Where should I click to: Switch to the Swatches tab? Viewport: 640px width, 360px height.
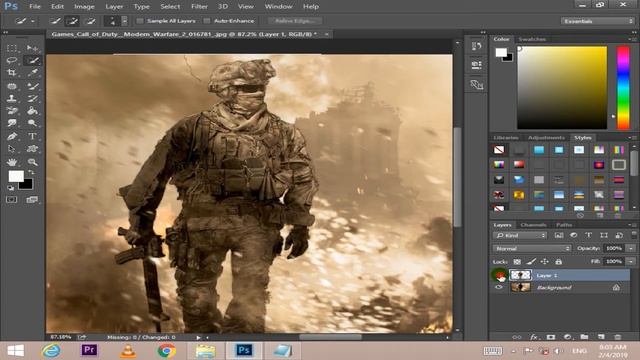pyautogui.click(x=532, y=39)
